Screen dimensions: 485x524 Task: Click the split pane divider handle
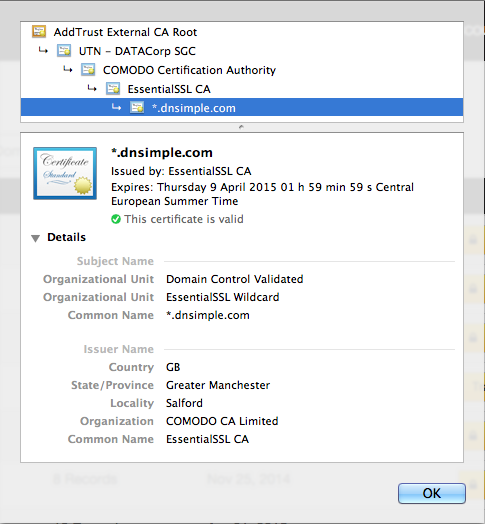[x=241, y=127]
